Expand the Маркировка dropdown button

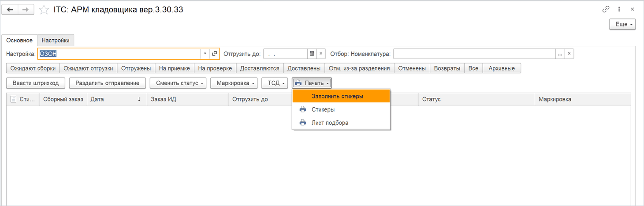click(x=234, y=83)
